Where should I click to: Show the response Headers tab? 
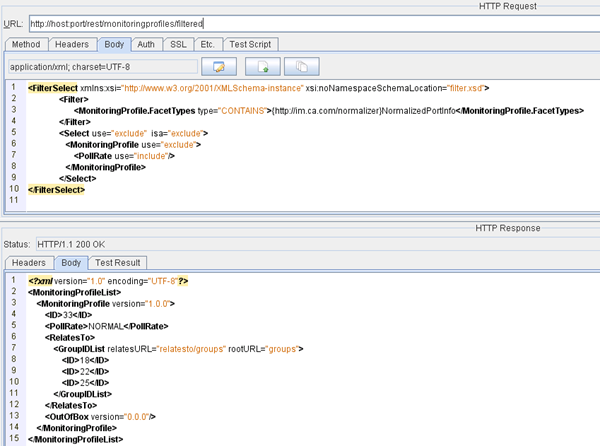pos(28,262)
